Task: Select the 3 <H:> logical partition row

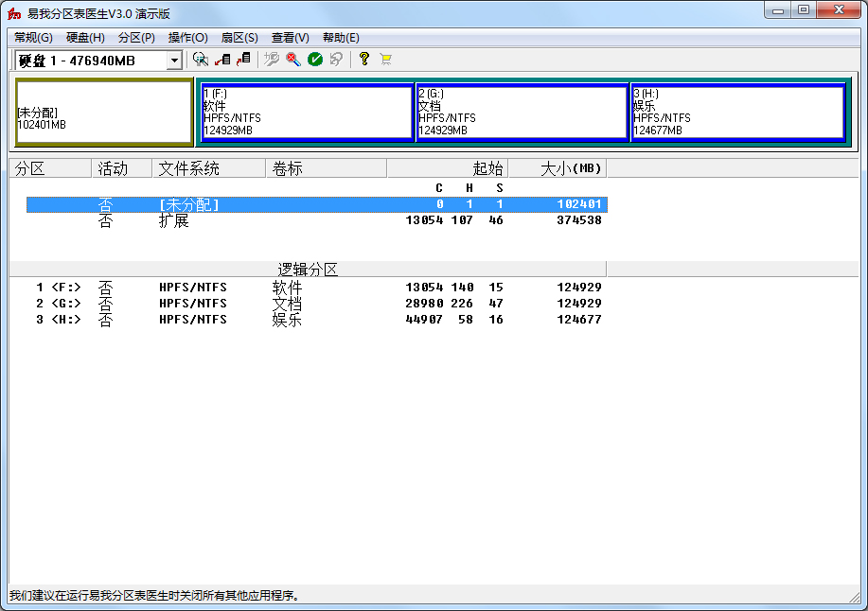Action: [317, 320]
